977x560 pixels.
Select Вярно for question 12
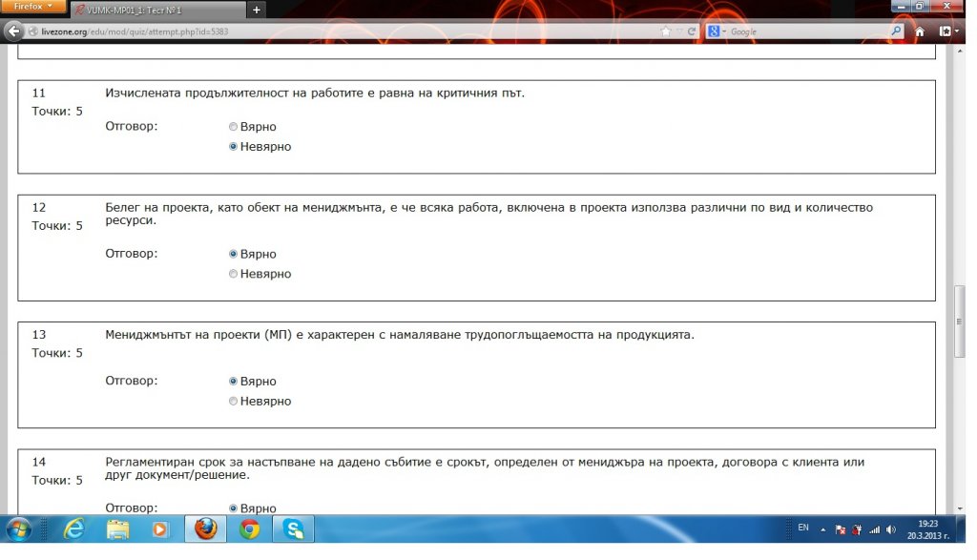click(233, 254)
